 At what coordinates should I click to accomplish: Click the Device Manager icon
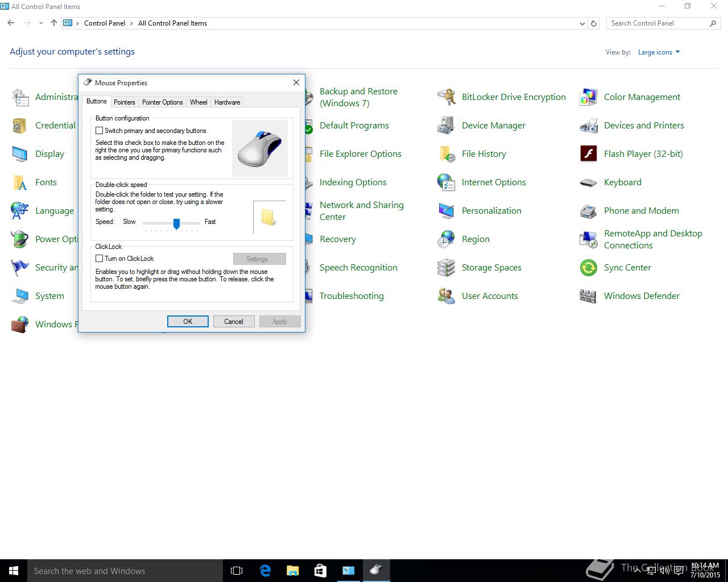(446, 126)
